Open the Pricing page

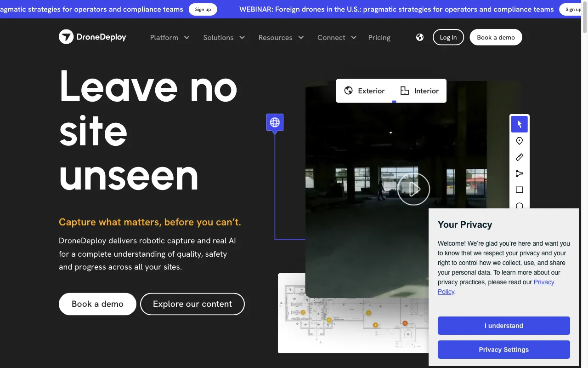[x=379, y=37]
